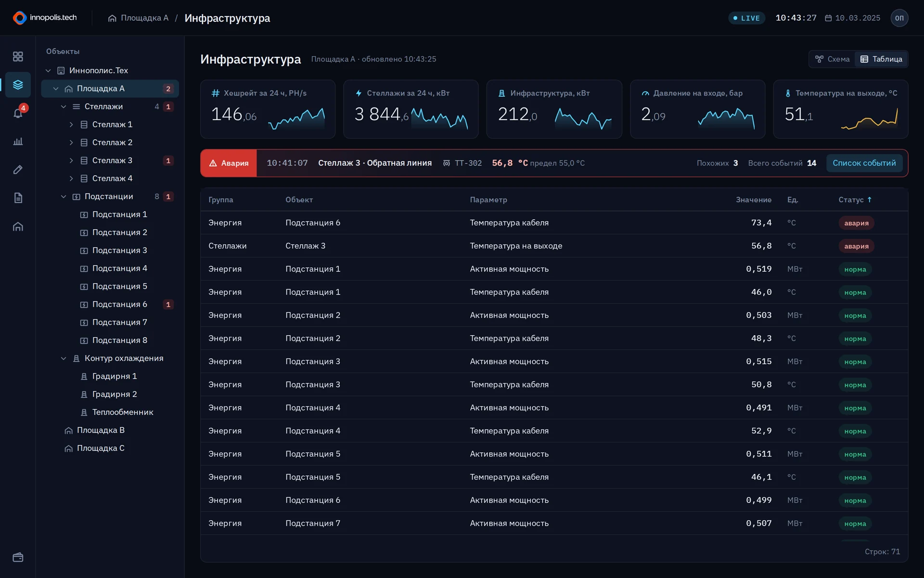Open the dashboard grid icon in sidebar
Image resolution: width=924 pixels, height=578 pixels.
[x=18, y=56]
